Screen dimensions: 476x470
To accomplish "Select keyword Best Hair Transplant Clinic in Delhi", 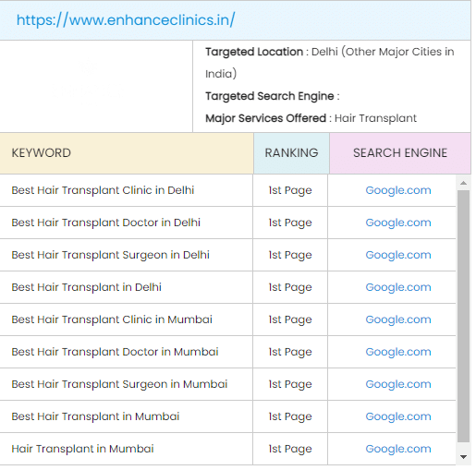I will (x=103, y=190).
